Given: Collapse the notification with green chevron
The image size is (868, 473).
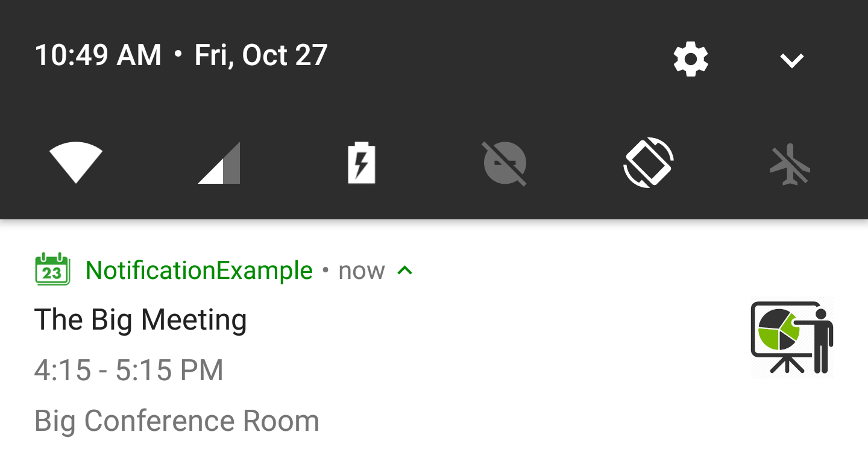Looking at the screenshot, I should (405, 271).
